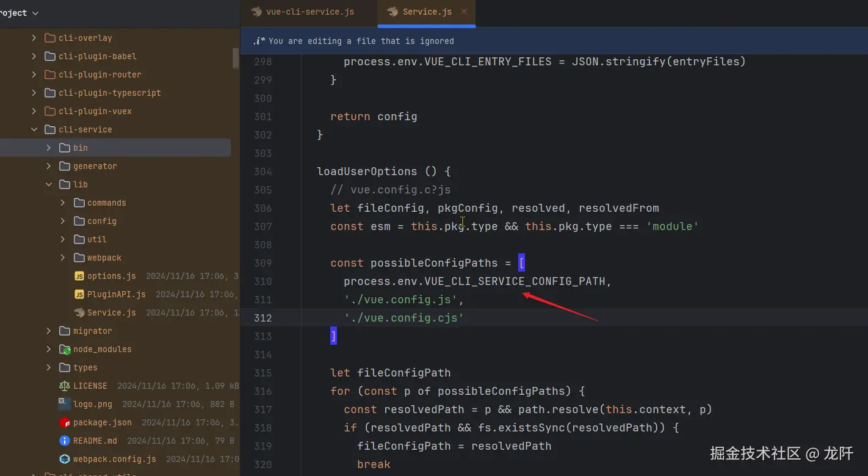Click the commands folder icon
This screenshot has width=868, height=476.
coord(79,203)
